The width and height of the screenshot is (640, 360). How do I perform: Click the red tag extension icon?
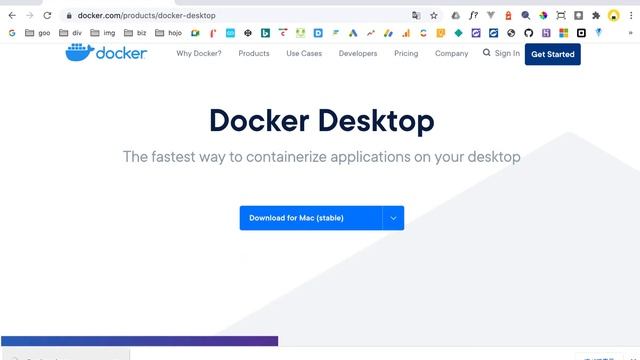click(508, 16)
